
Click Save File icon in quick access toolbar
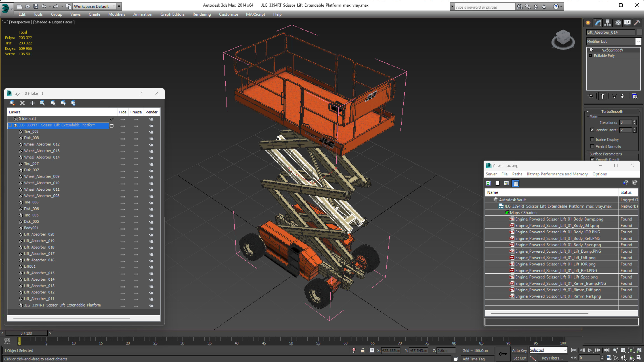(x=36, y=6)
